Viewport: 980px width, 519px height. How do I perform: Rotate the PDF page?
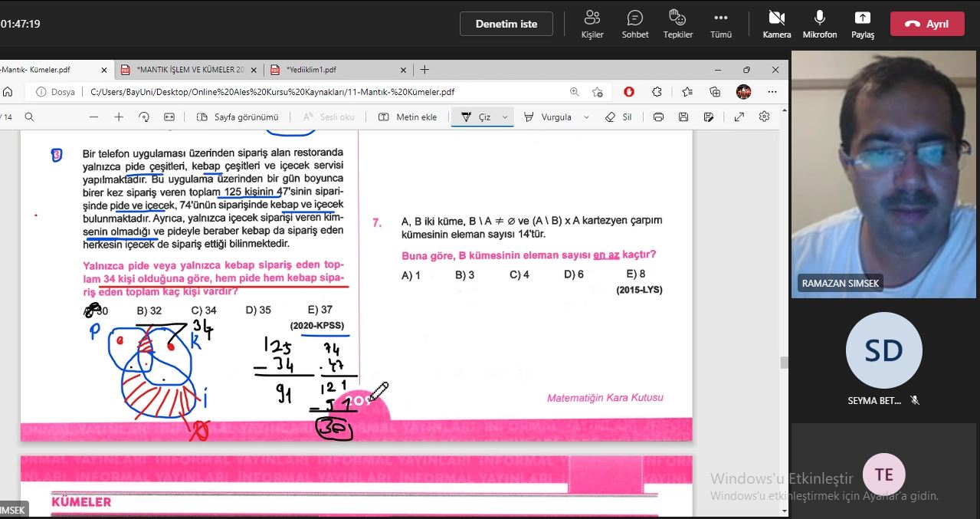(144, 117)
